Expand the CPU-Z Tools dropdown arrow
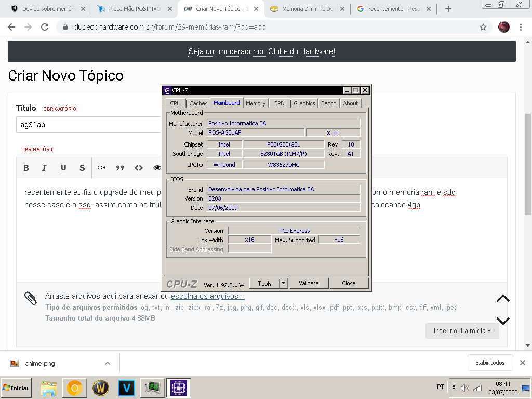This screenshot has height=399, width=532. [x=284, y=283]
